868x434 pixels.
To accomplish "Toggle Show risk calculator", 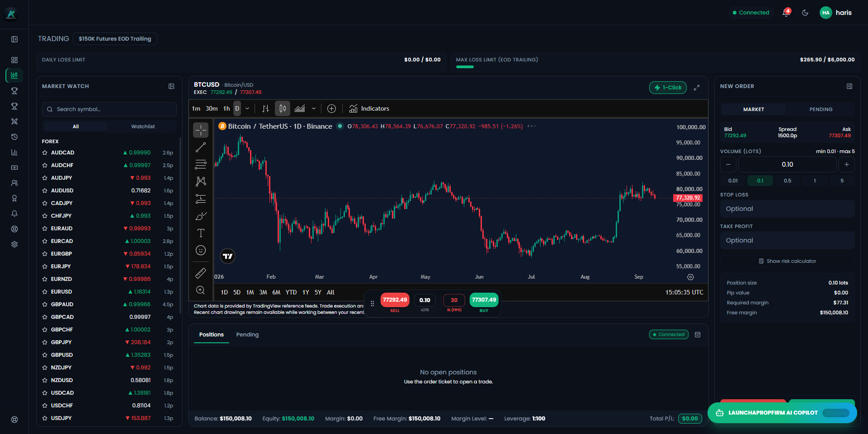I will coord(788,261).
